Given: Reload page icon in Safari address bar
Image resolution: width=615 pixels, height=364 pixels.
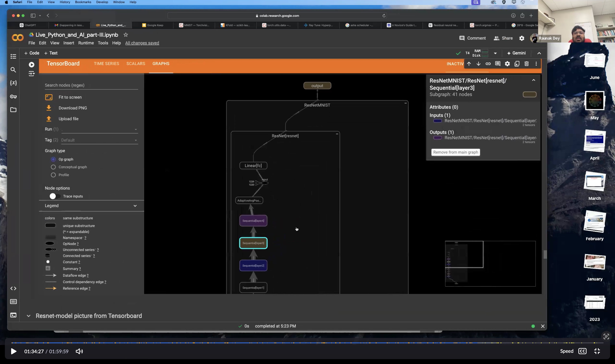Looking at the screenshot, I should click(384, 16).
